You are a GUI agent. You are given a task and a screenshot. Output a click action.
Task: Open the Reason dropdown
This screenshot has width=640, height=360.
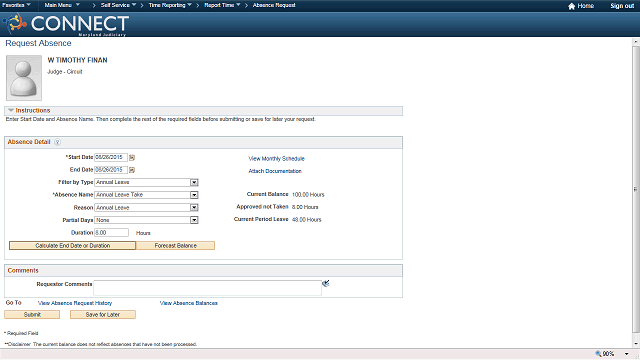click(194, 208)
